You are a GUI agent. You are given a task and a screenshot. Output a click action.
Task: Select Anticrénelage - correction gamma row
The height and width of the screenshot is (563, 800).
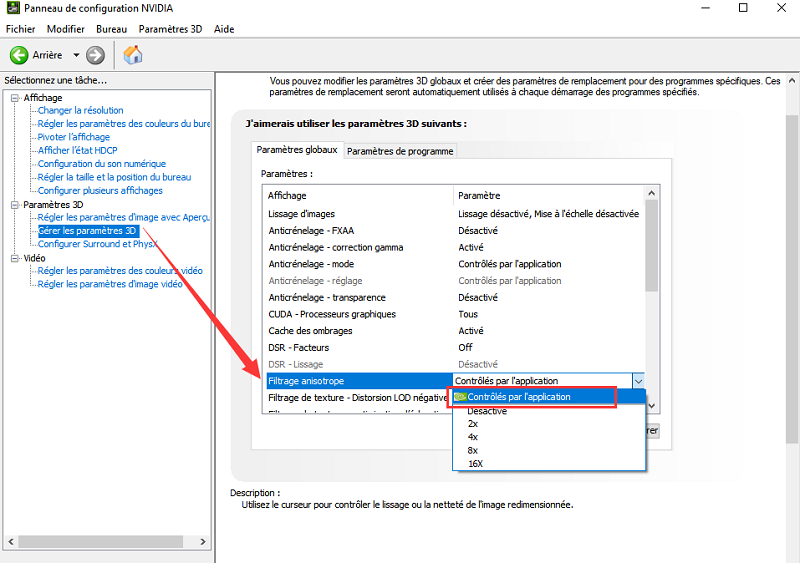click(455, 248)
